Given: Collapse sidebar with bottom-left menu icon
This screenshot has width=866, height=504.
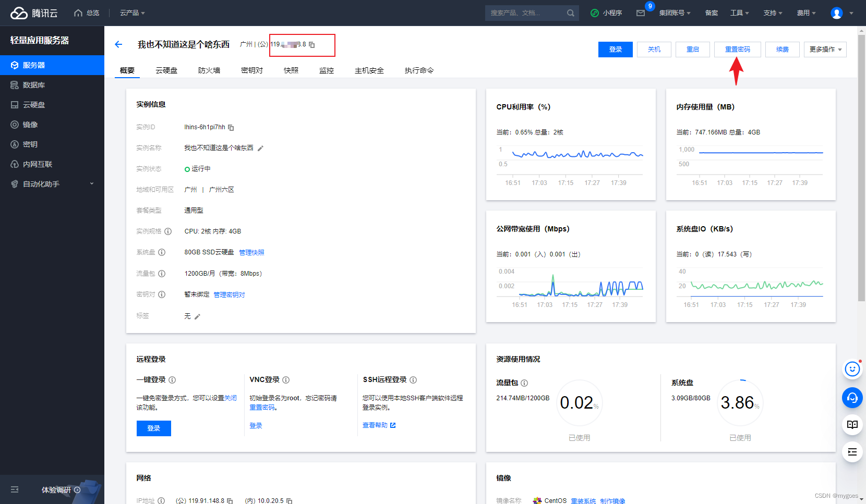Looking at the screenshot, I should coord(15,489).
